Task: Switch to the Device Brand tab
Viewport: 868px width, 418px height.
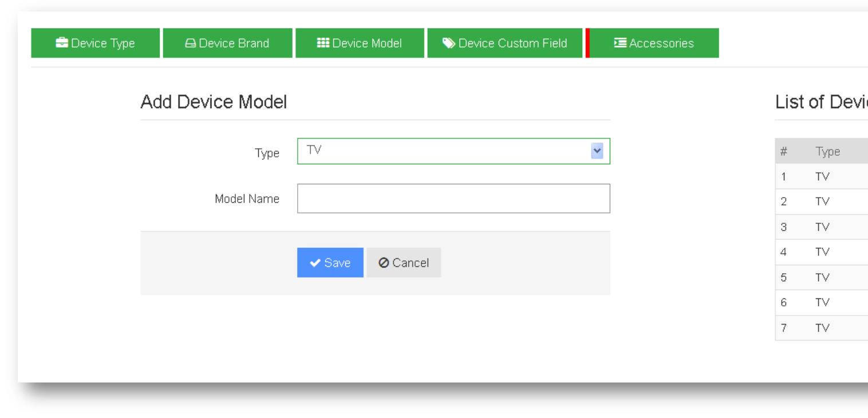Action: click(x=227, y=43)
